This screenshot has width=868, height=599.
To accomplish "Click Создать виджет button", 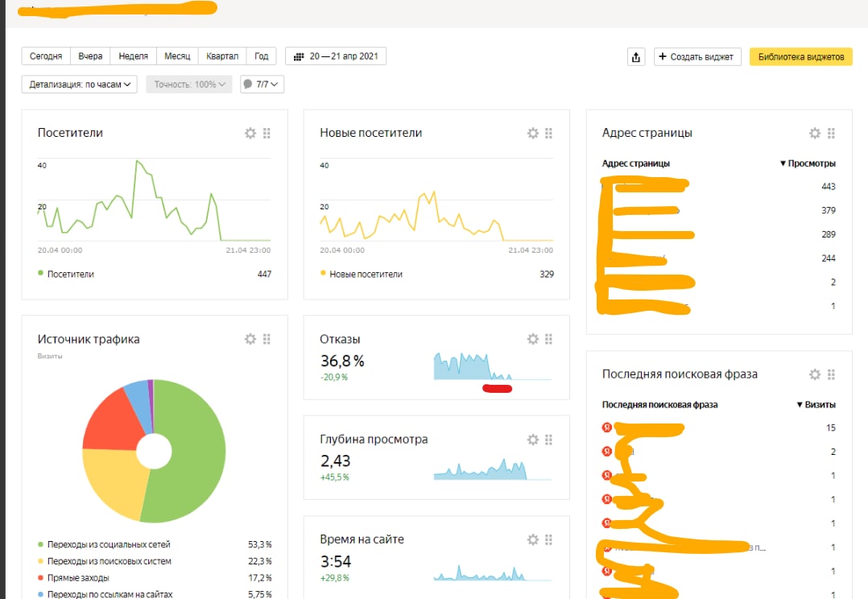I will [x=697, y=56].
